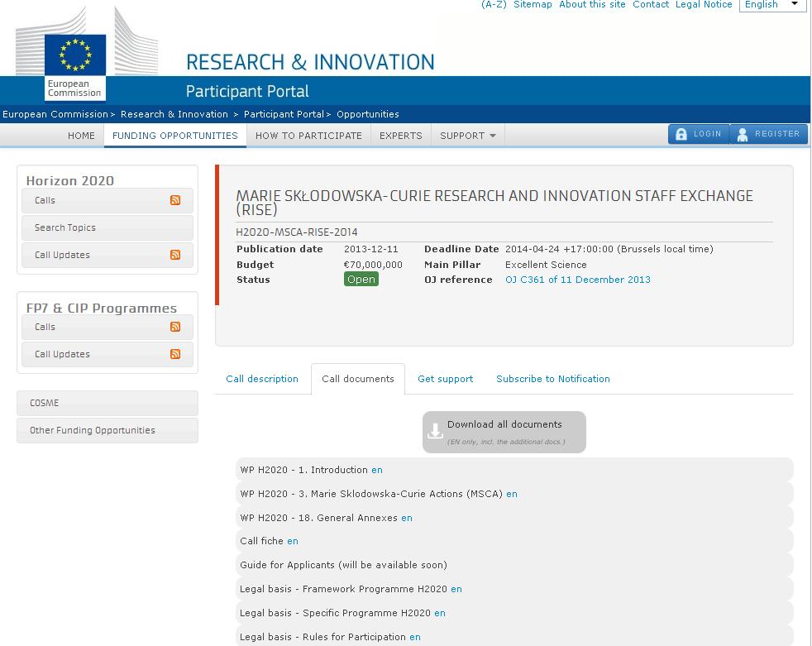Open RSS feed for FP7 & CIP Calls
Image resolution: width=812 pixels, height=646 pixels.
(175, 327)
